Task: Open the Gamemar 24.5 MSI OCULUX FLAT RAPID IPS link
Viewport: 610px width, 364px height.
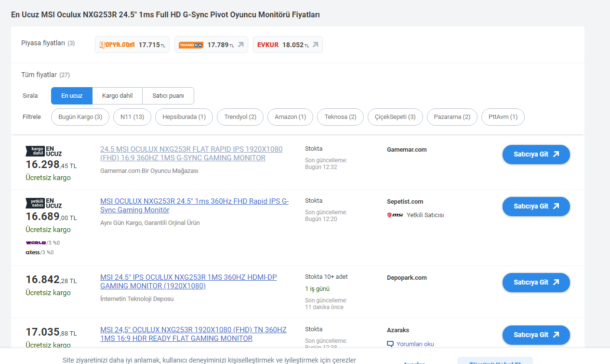Action: [x=191, y=154]
